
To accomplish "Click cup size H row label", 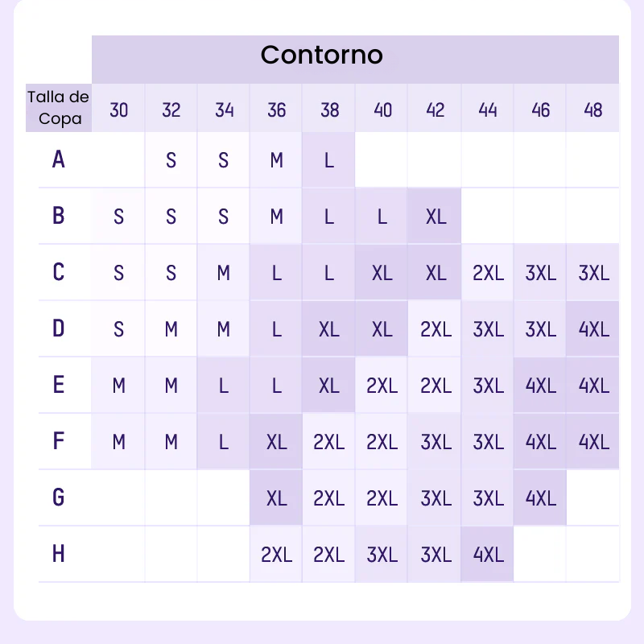I will point(59,554).
